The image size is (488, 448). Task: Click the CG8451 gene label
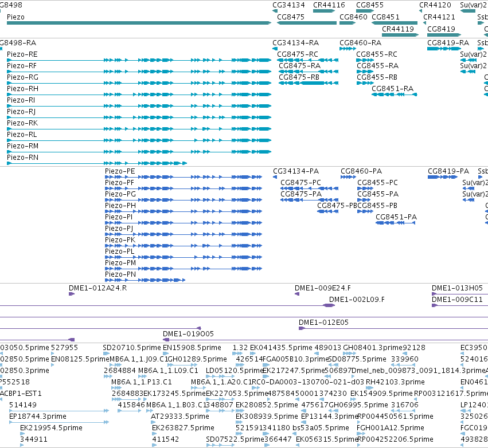click(x=385, y=17)
